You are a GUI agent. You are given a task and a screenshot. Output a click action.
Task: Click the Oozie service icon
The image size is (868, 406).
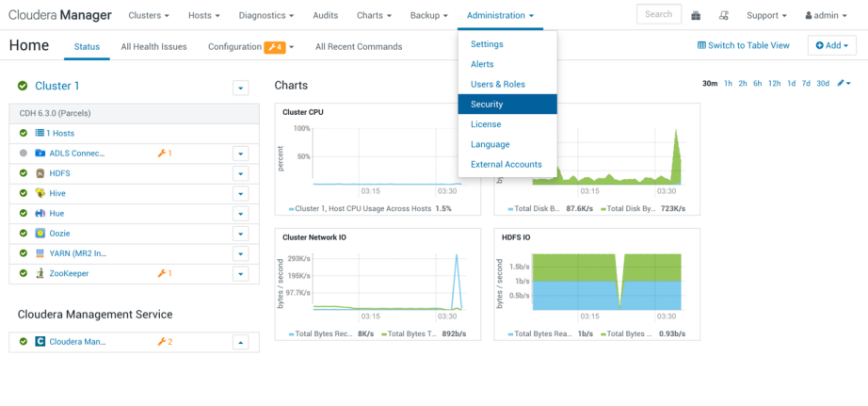pos(40,233)
